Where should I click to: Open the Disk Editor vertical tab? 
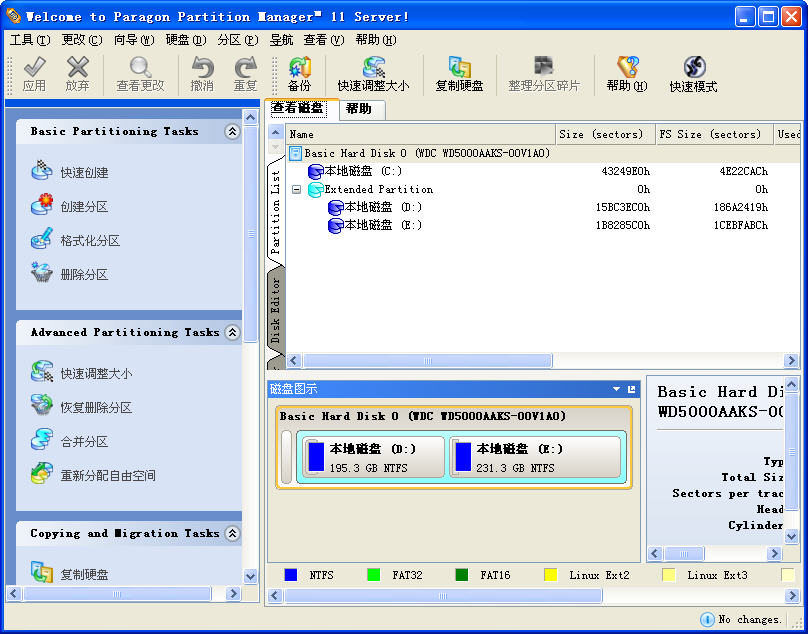point(276,310)
